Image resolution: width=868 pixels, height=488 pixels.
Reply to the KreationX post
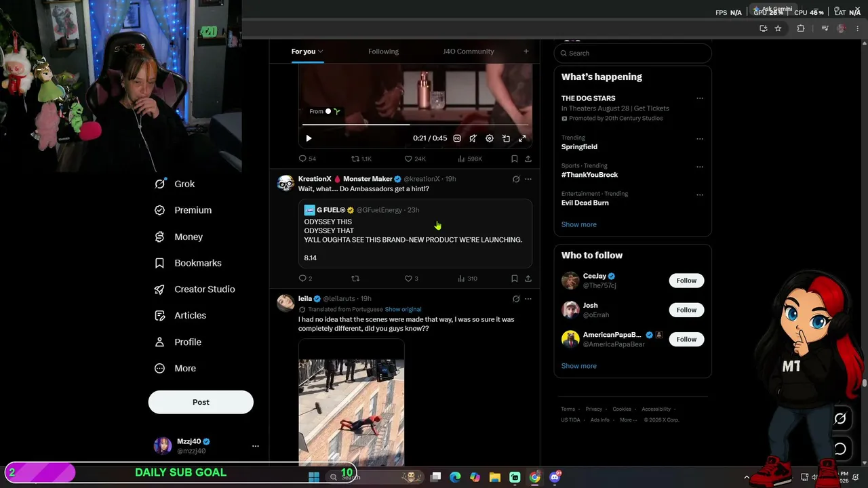click(305, 279)
